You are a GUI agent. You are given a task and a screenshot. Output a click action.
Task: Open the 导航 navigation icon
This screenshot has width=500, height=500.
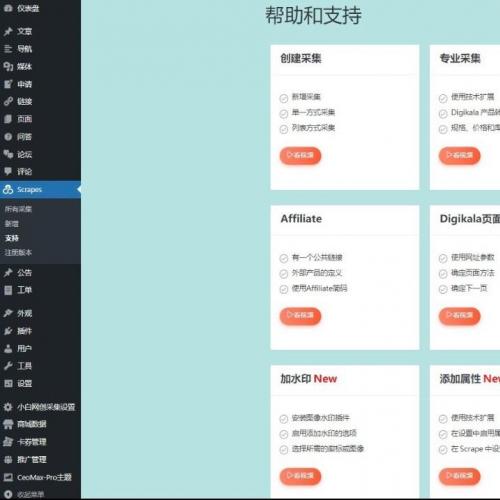tap(8, 49)
